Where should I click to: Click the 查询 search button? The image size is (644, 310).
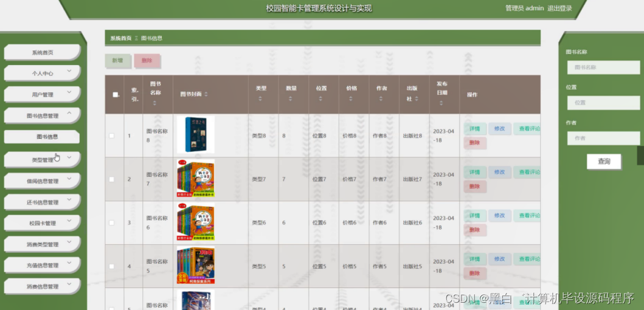tap(604, 161)
